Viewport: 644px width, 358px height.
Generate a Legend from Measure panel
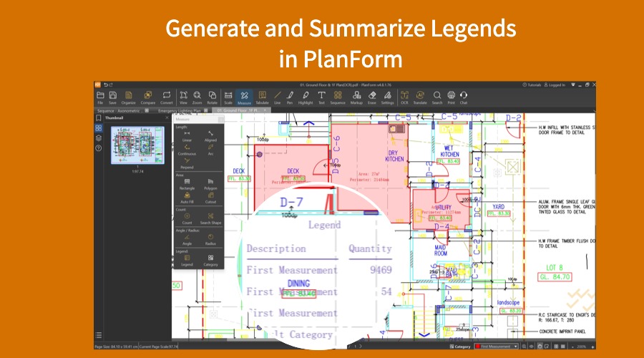click(187, 261)
